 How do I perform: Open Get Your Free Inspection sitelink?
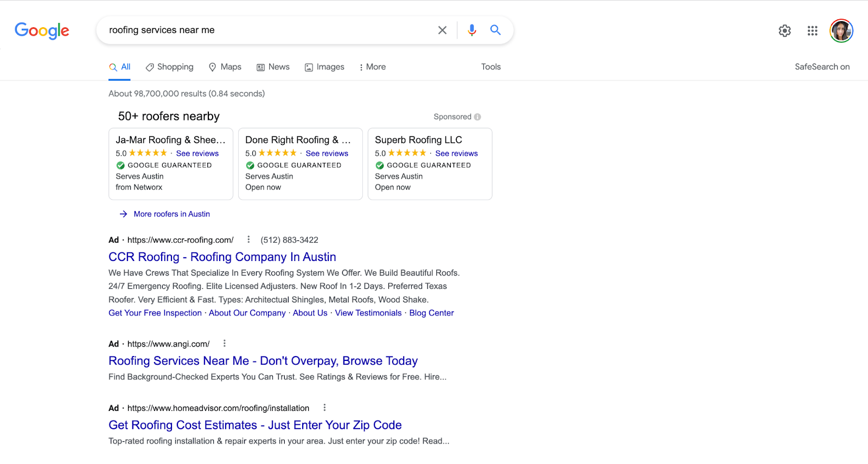155,313
